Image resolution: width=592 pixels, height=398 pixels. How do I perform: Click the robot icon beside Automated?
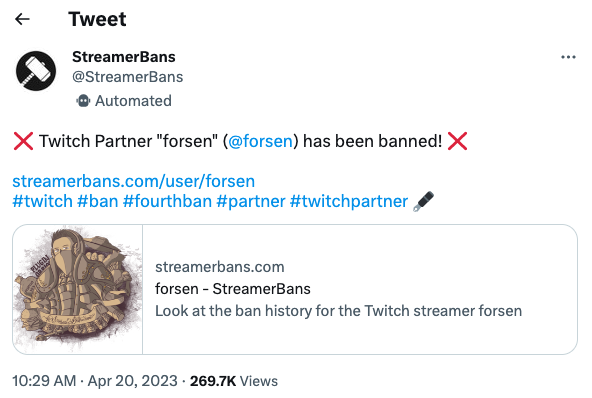83,101
